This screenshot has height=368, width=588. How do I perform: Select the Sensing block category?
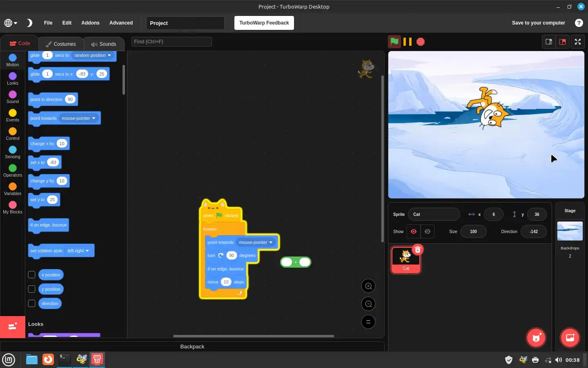[x=13, y=152]
